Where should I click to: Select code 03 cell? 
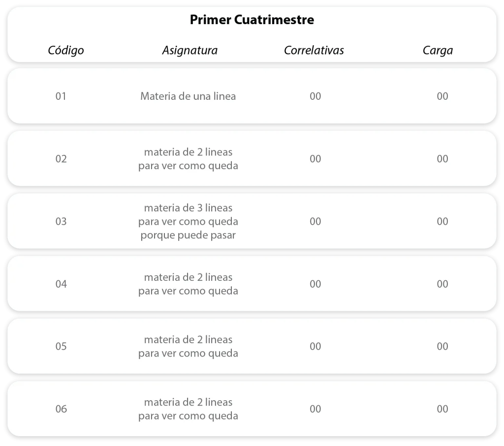tap(61, 221)
